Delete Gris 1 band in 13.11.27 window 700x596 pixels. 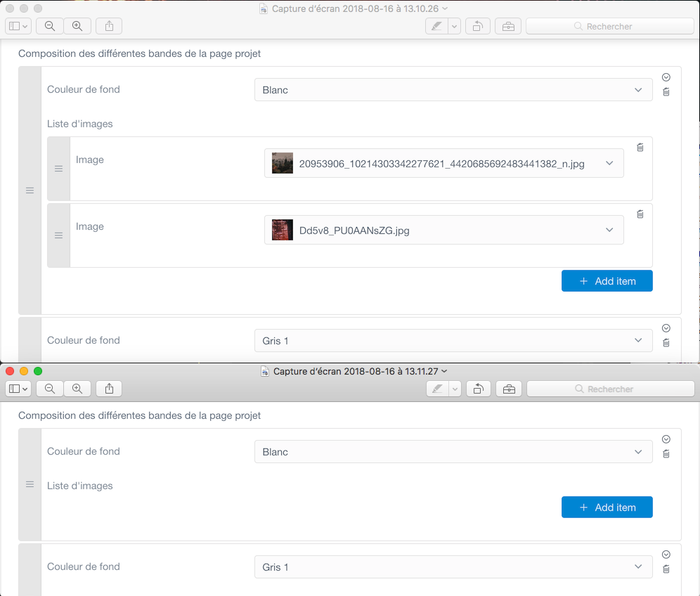click(666, 569)
